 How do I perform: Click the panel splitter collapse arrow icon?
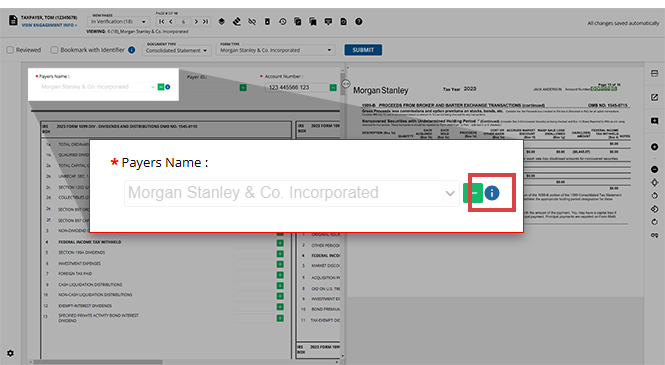346,84
